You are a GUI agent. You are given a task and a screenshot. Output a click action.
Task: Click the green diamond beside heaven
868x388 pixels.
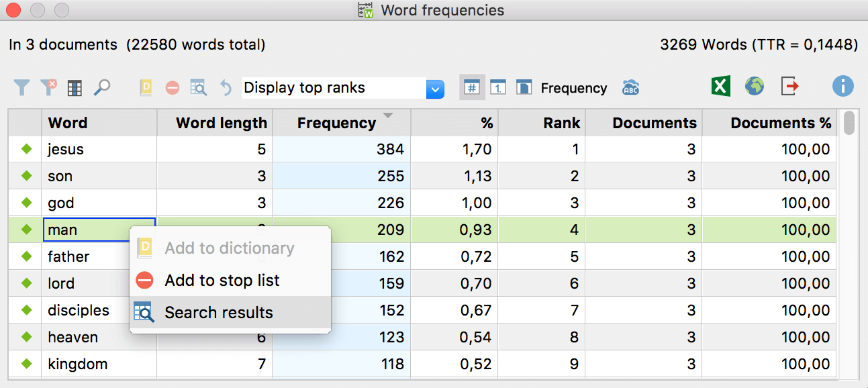27,337
